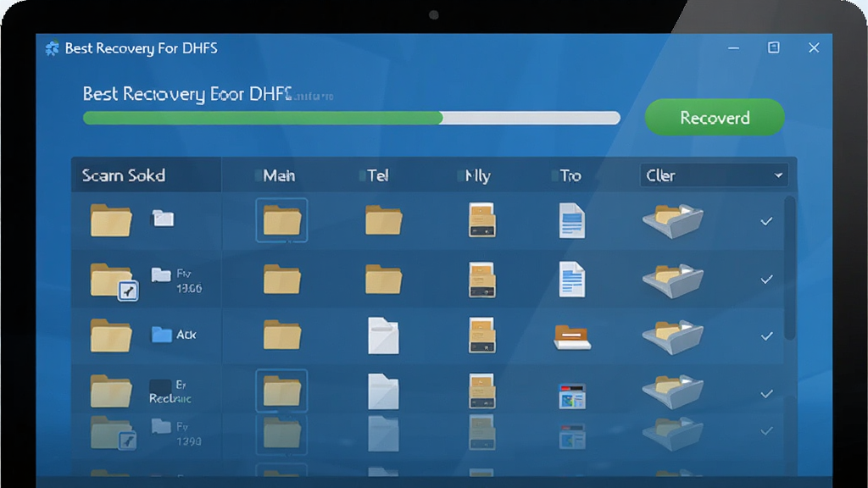
Task: Select the Mly cabinet icon in the Fv 13.06 row
Action: pyautogui.click(x=481, y=280)
